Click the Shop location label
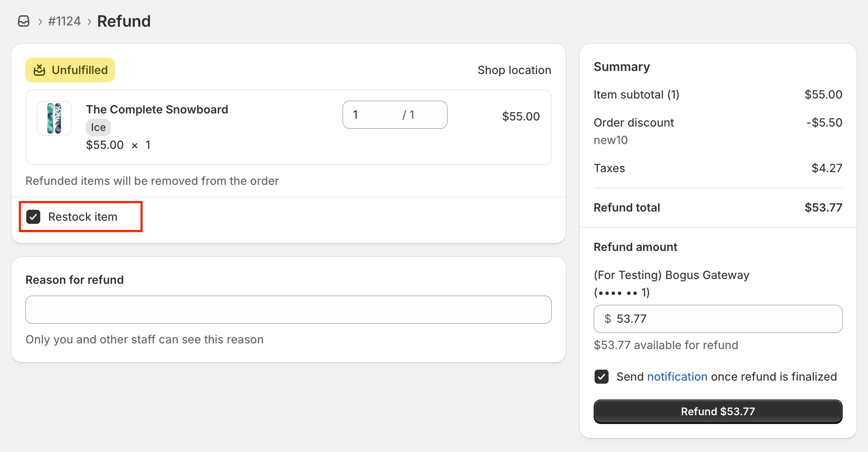 point(514,70)
